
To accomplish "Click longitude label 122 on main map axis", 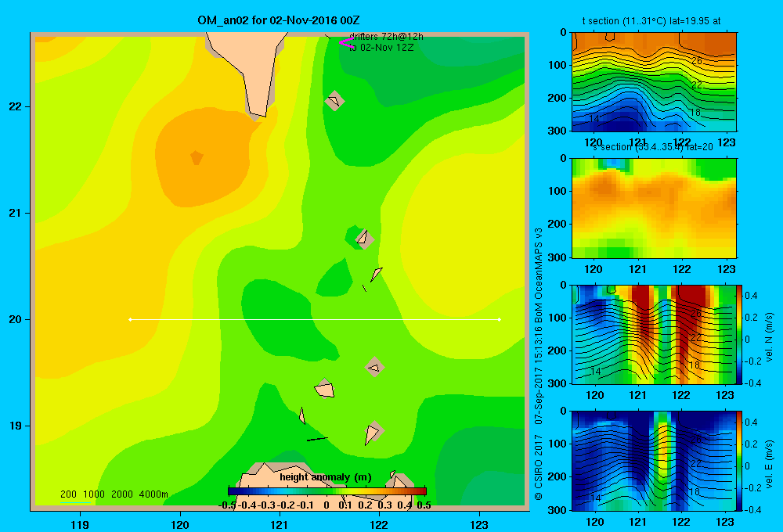I will click(379, 525).
